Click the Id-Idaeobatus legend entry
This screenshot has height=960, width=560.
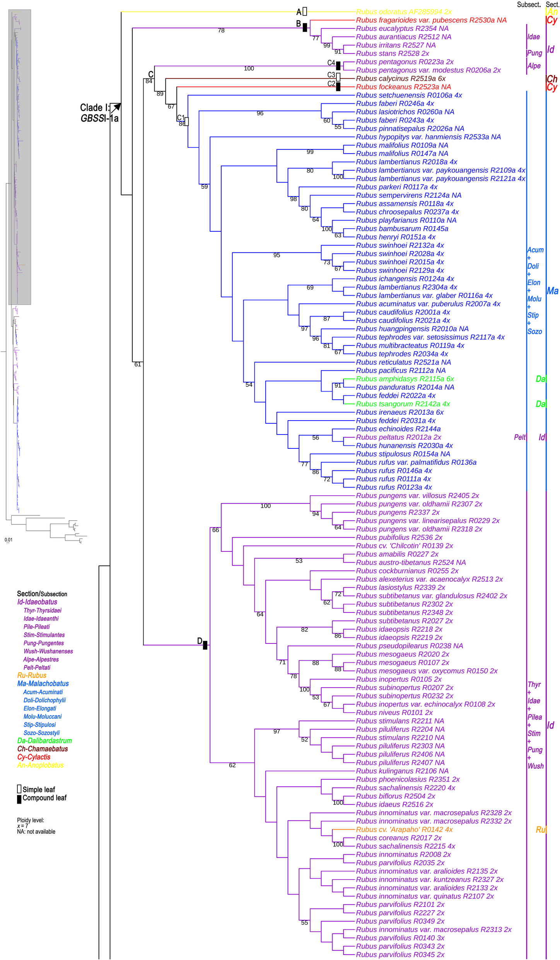[37, 602]
